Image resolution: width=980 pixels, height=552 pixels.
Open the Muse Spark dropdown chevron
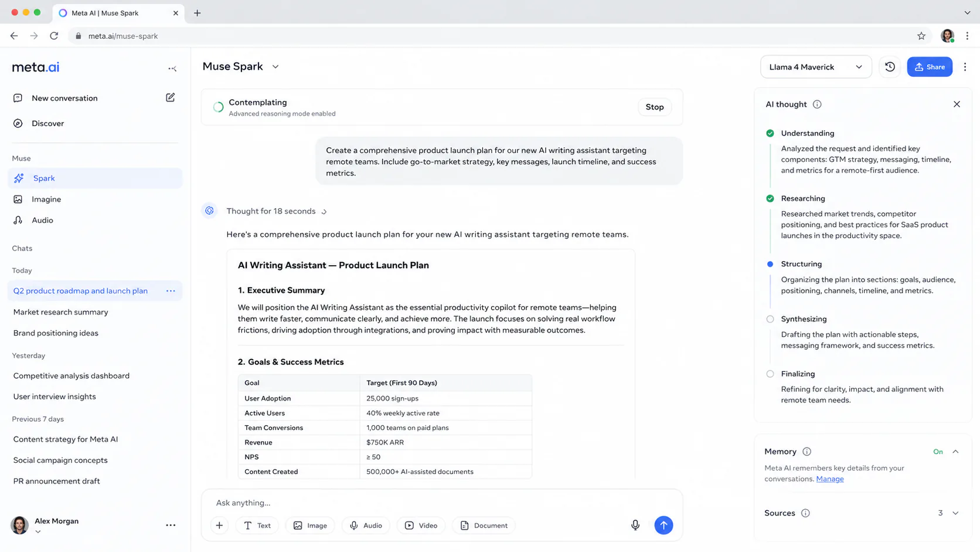[275, 67]
